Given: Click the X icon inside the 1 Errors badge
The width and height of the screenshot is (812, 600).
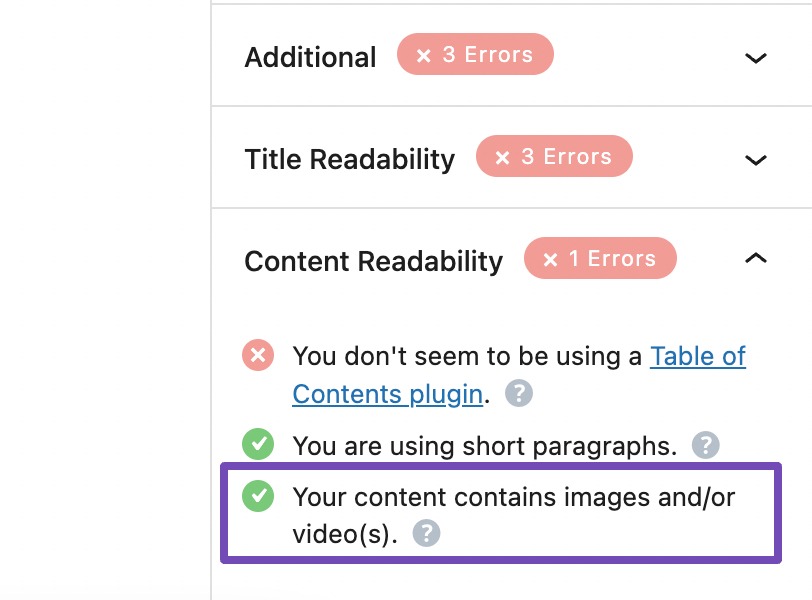Looking at the screenshot, I should [x=549, y=258].
